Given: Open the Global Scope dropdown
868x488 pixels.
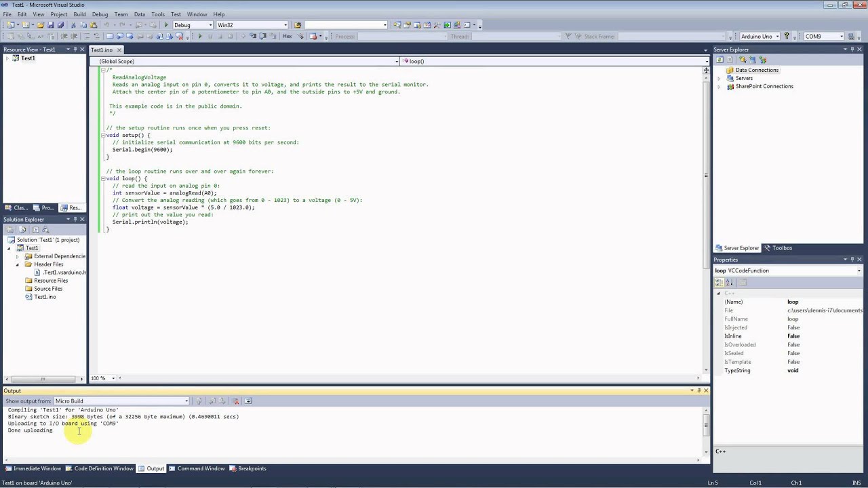Looking at the screenshot, I should tap(397, 62).
